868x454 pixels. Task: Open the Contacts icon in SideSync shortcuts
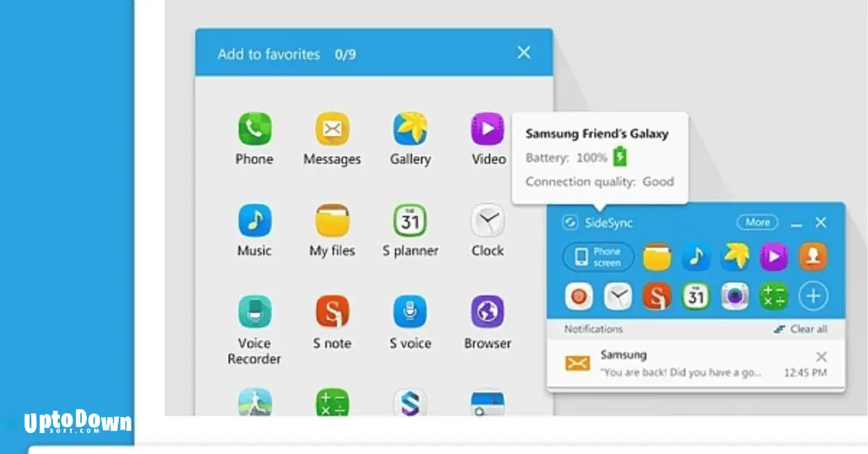point(812,257)
